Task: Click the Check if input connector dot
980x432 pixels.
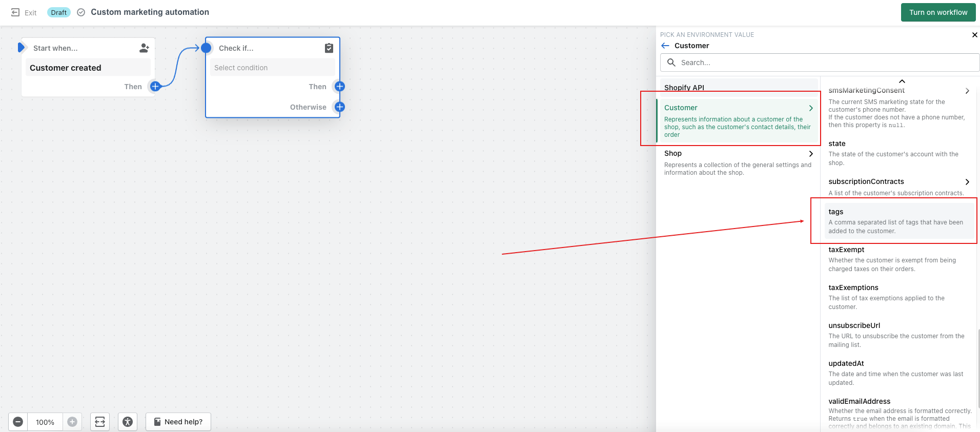Action: (x=206, y=48)
